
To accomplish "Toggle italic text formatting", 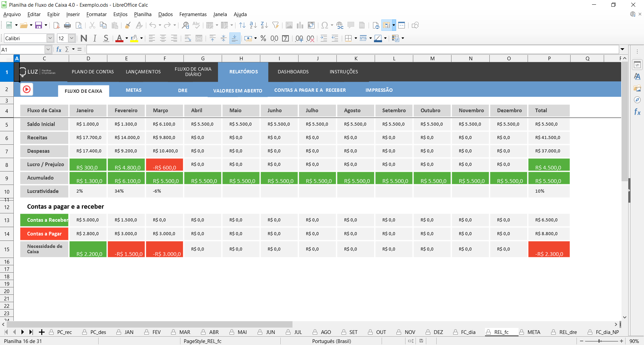I will 95,39.
